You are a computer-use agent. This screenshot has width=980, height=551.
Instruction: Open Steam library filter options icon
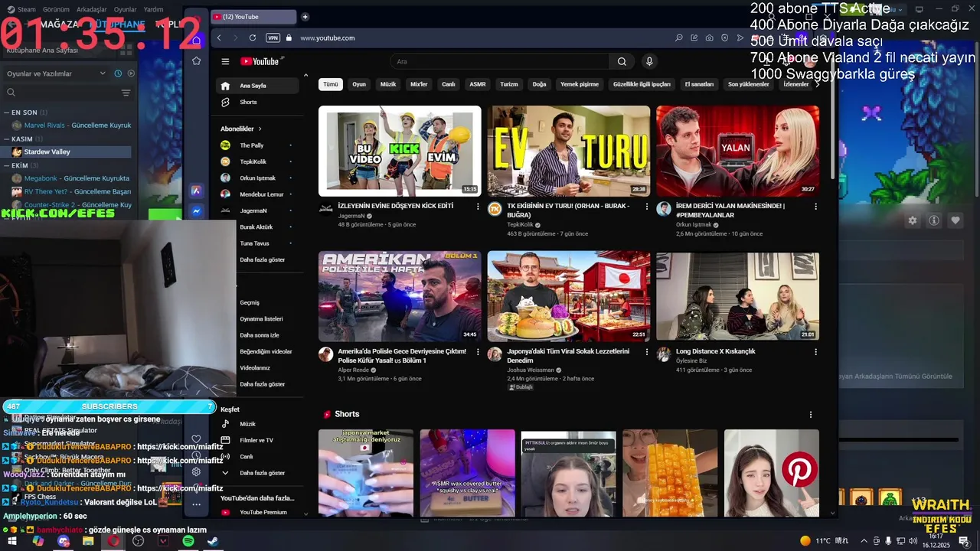click(x=126, y=93)
